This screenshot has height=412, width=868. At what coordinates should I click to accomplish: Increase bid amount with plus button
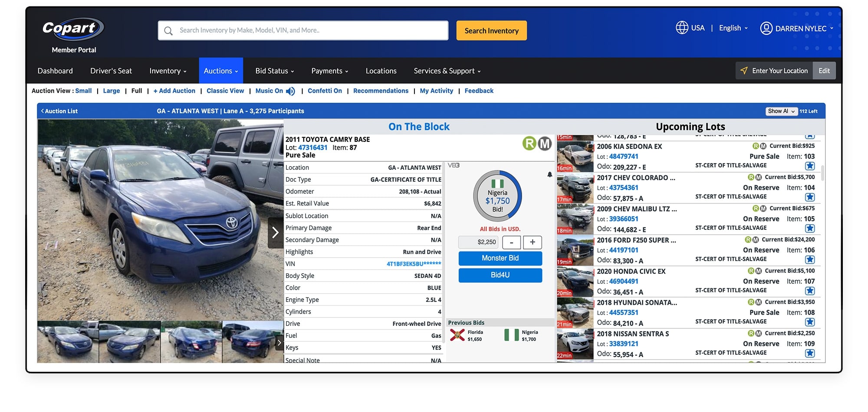532,242
